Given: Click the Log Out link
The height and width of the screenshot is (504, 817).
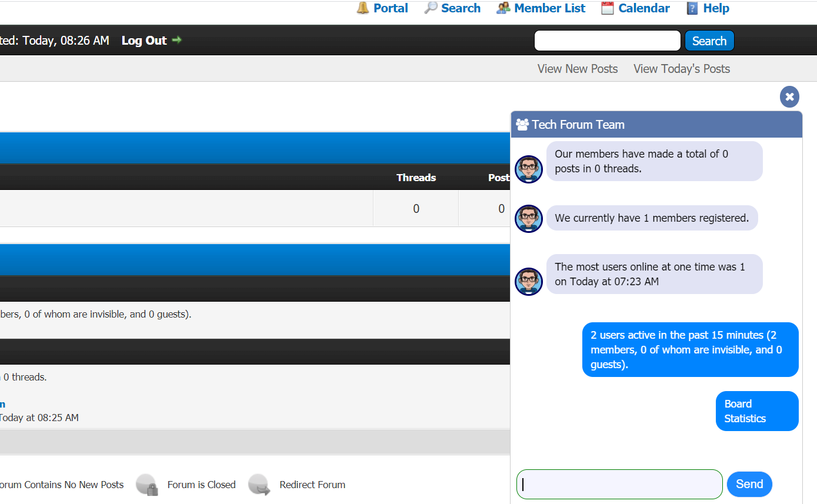Looking at the screenshot, I should 144,41.
